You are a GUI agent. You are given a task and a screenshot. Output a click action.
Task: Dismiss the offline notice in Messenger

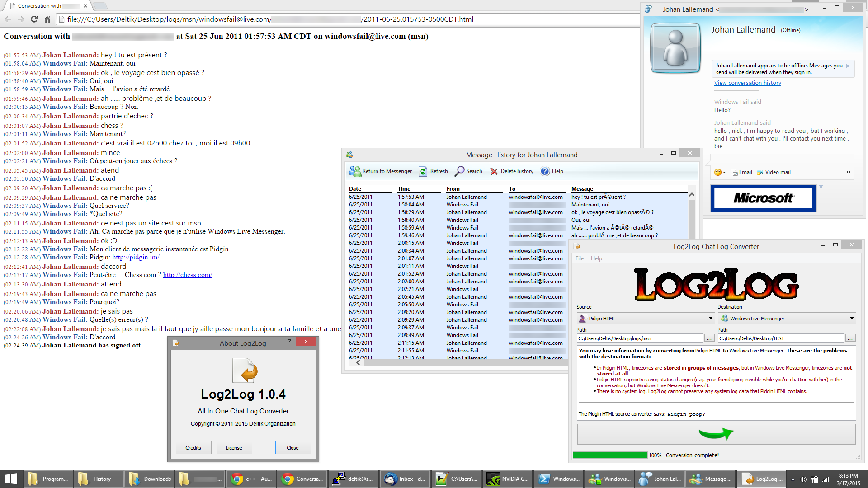(x=848, y=66)
